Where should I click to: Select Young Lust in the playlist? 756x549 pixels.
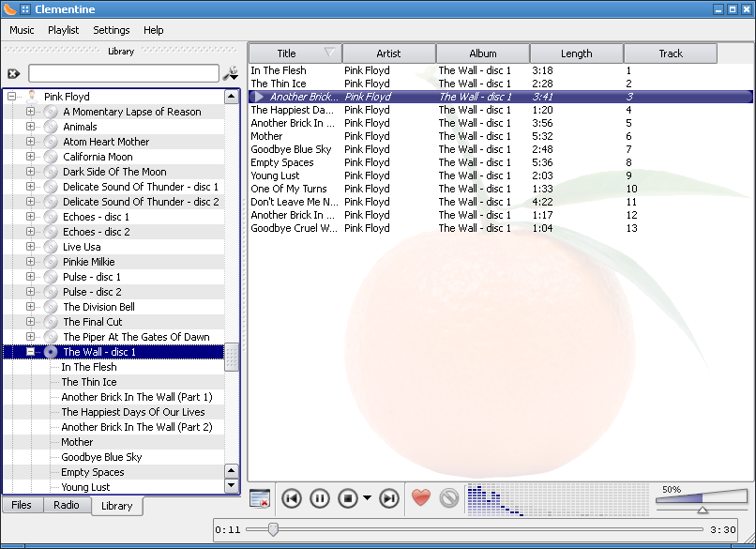click(x=501, y=175)
